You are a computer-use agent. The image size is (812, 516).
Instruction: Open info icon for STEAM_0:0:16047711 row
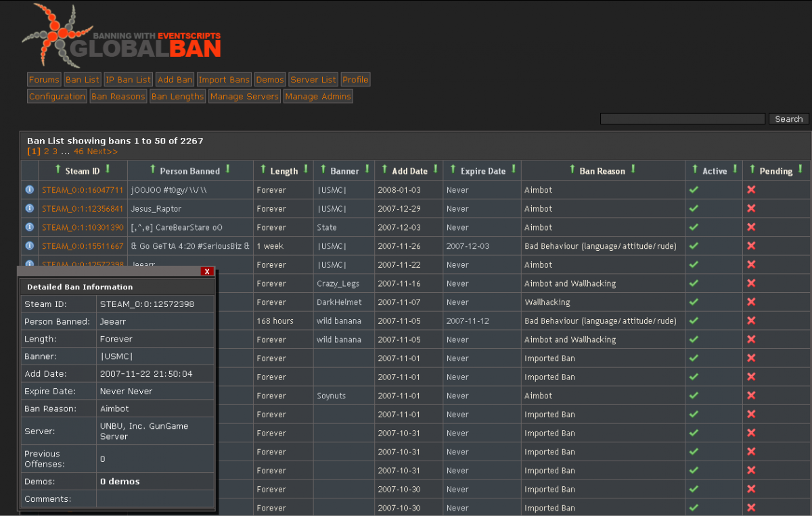coord(29,189)
